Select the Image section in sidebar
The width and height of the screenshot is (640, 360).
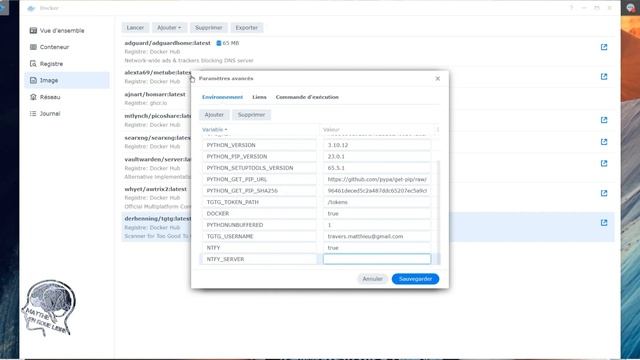tap(67, 80)
